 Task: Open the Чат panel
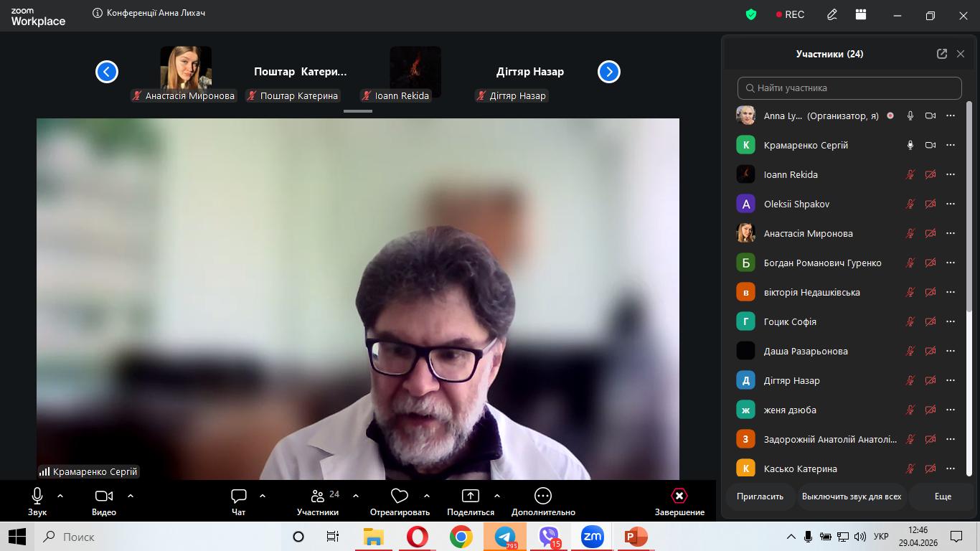(239, 501)
